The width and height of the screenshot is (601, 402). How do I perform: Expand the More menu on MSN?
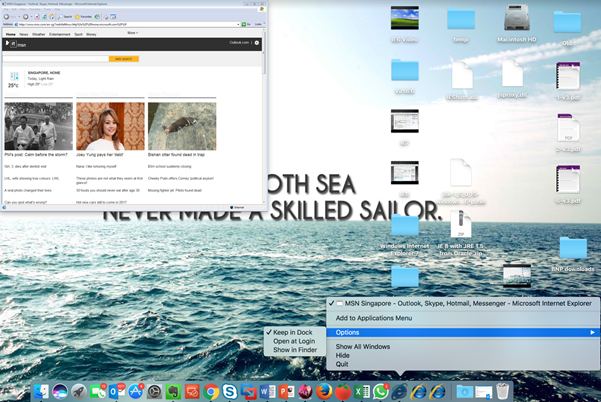(132, 33)
